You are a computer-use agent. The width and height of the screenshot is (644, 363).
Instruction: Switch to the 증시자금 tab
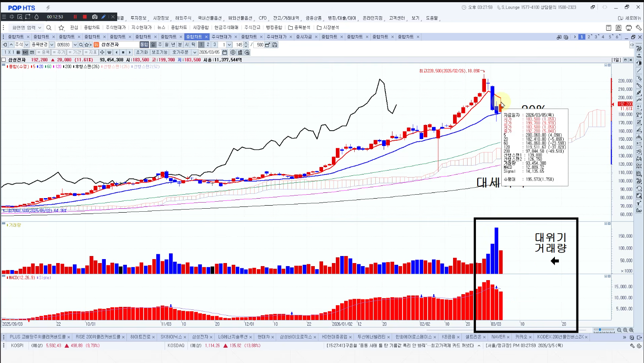[x=304, y=37]
